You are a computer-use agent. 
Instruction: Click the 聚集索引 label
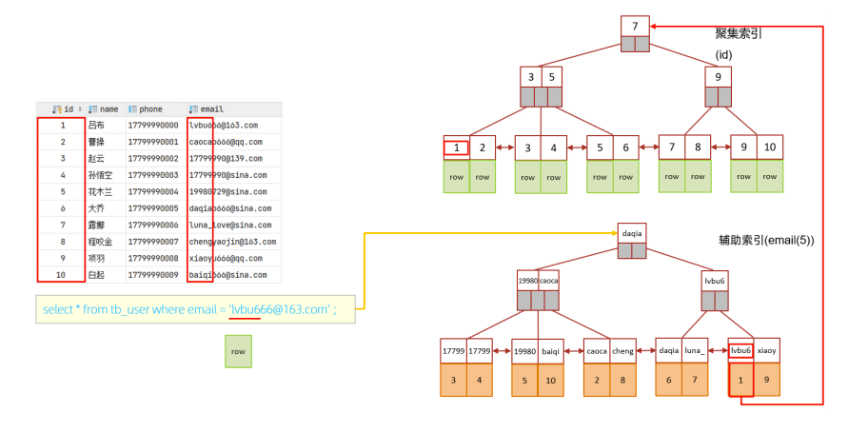coord(739,33)
